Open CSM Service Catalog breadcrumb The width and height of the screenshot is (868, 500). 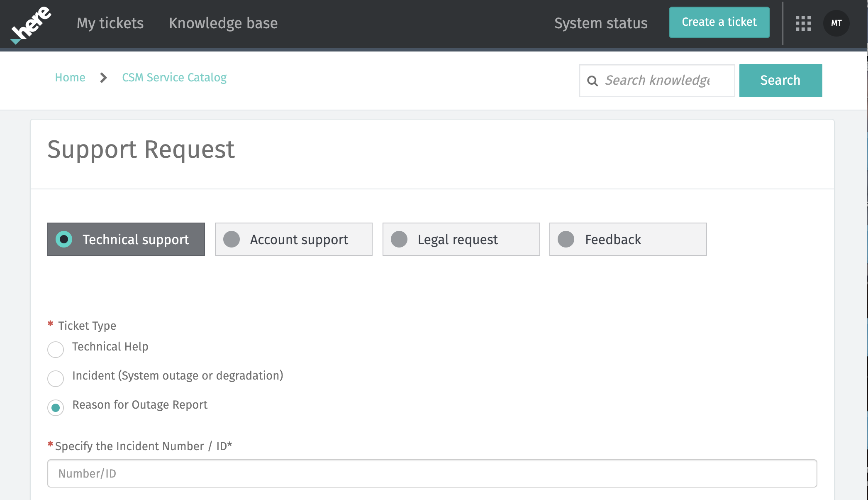[x=174, y=78]
